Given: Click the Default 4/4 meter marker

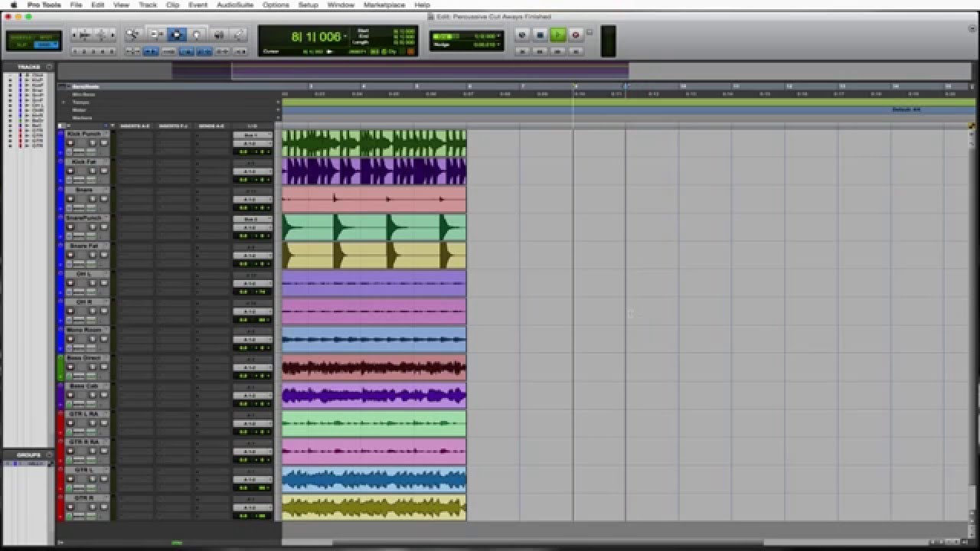Looking at the screenshot, I should 906,109.
